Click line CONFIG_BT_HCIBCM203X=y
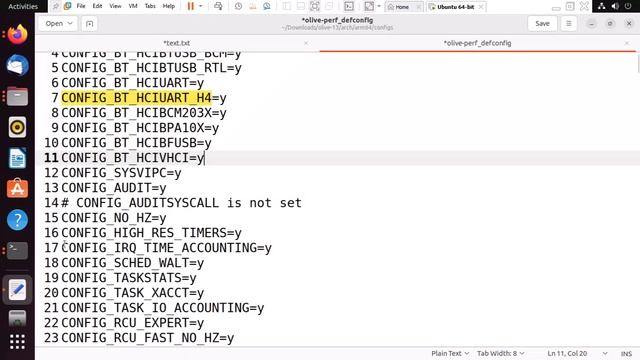640x360 pixels. point(144,113)
